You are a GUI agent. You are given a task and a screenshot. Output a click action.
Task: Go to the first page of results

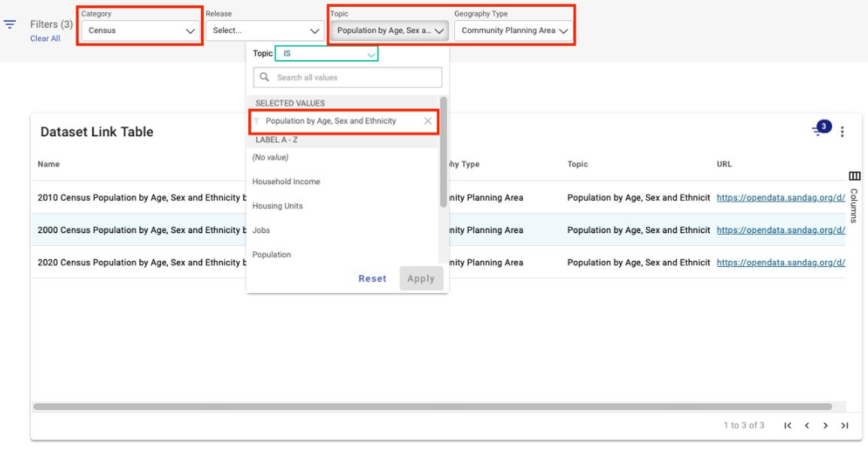click(x=788, y=426)
